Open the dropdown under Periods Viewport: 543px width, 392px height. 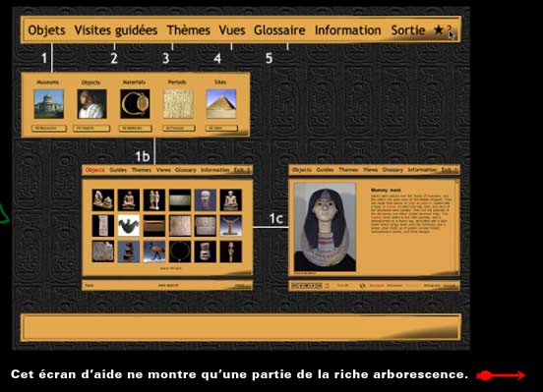pos(179,129)
